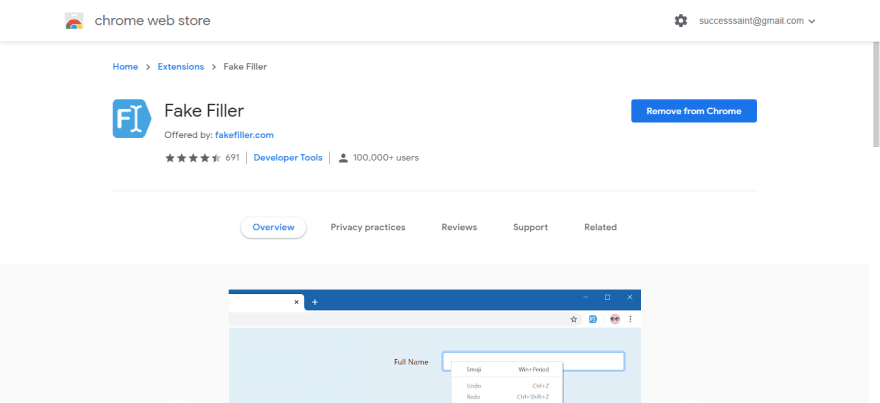
Task: Switch to the Privacy practices tab
Action: [x=368, y=227]
